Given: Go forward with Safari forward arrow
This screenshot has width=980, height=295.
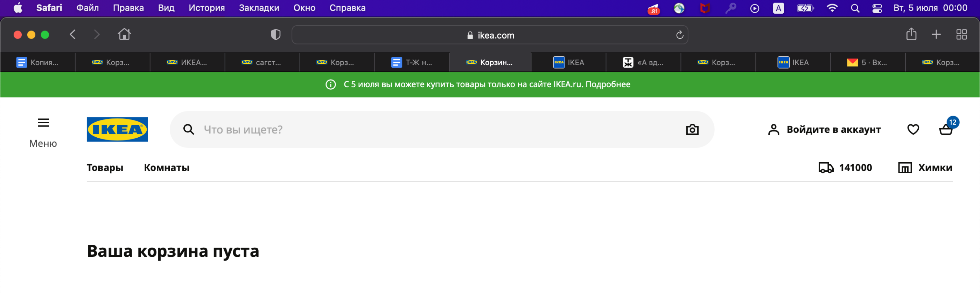Looking at the screenshot, I should [x=97, y=35].
